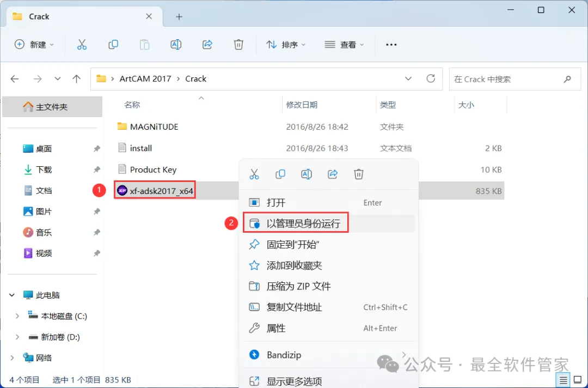Select the Product Key file name
This screenshot has width=588, height=388.
[x=154, y=169]
